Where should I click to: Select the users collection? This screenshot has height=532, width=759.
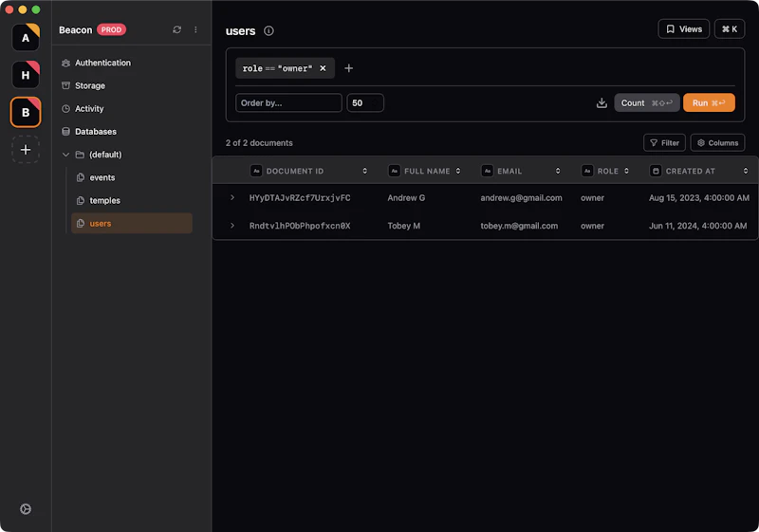(132, 224)
